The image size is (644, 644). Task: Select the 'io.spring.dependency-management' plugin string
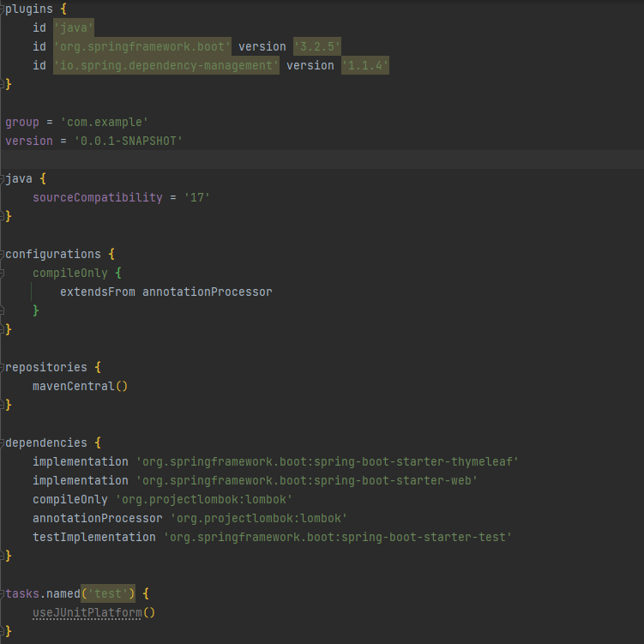click(166, 66)
